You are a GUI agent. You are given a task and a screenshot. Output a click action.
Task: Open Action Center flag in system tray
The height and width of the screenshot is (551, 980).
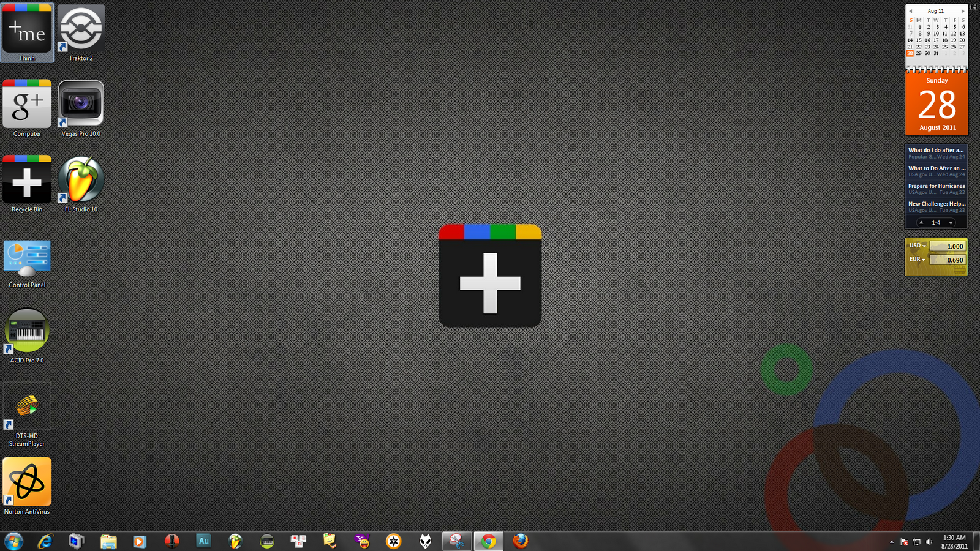905,542
